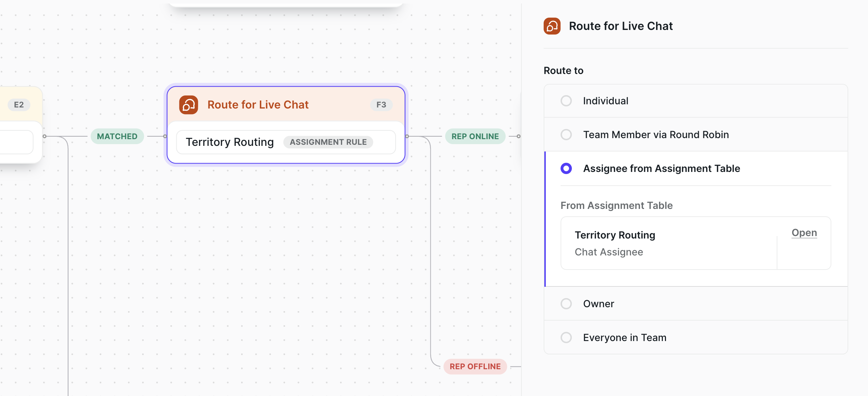Choose Everyone in Team option
The height and width of the screenshot is (396, 868).
coord(566,338)
